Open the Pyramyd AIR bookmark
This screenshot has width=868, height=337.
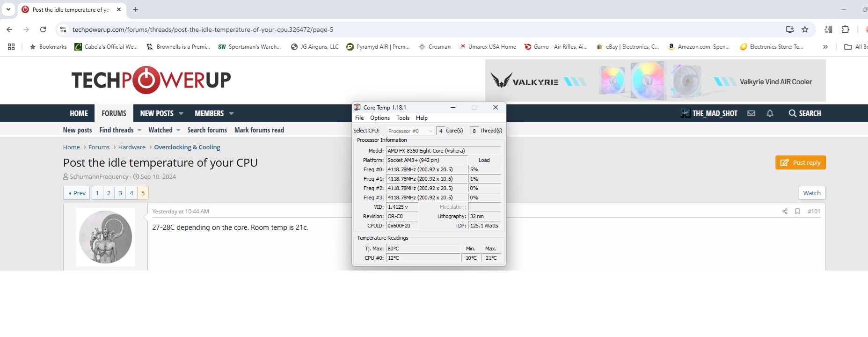378,47
